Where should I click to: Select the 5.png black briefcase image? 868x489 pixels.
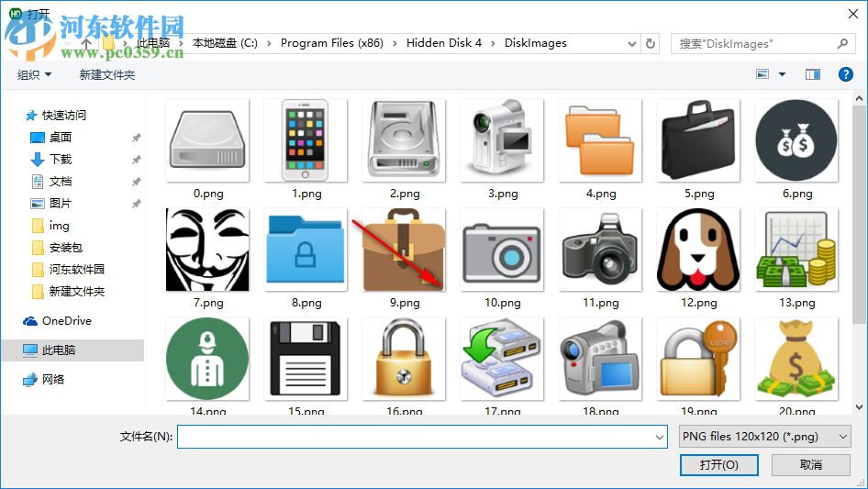coord(698,140)
